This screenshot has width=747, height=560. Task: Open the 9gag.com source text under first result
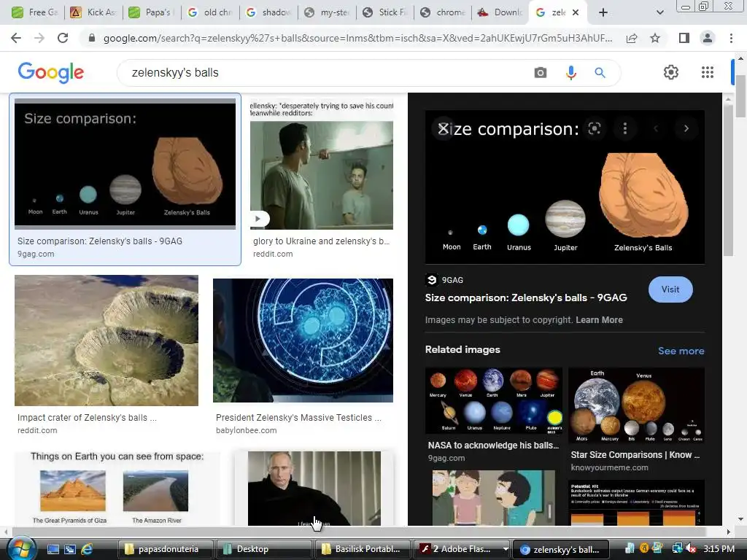(x=36, y=254)
